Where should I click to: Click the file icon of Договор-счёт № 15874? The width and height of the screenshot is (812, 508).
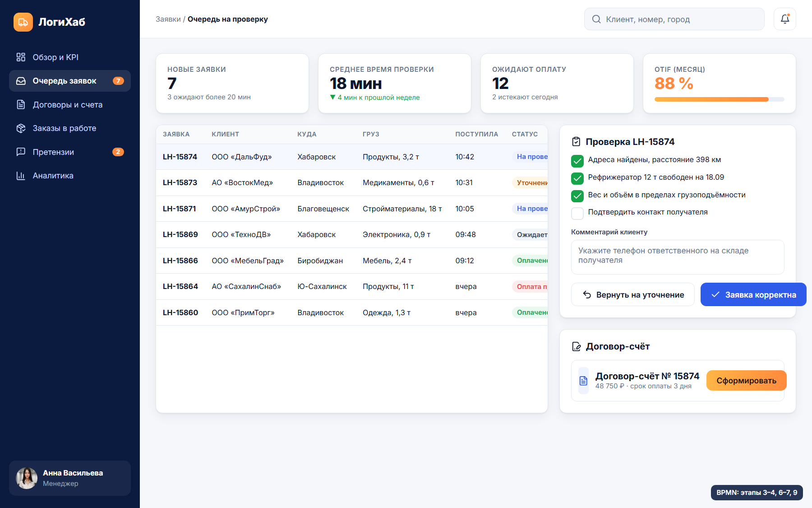(583, 381)
